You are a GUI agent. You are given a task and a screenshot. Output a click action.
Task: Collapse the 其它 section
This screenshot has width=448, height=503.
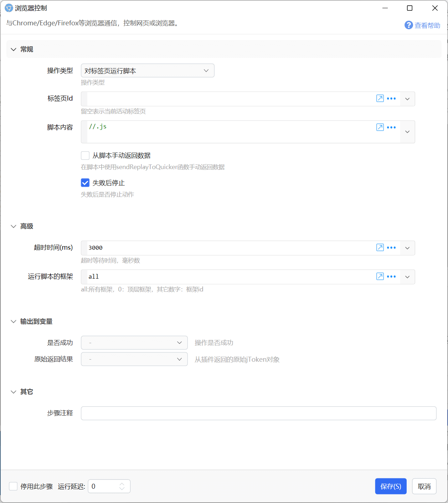[x=14, y=392]
